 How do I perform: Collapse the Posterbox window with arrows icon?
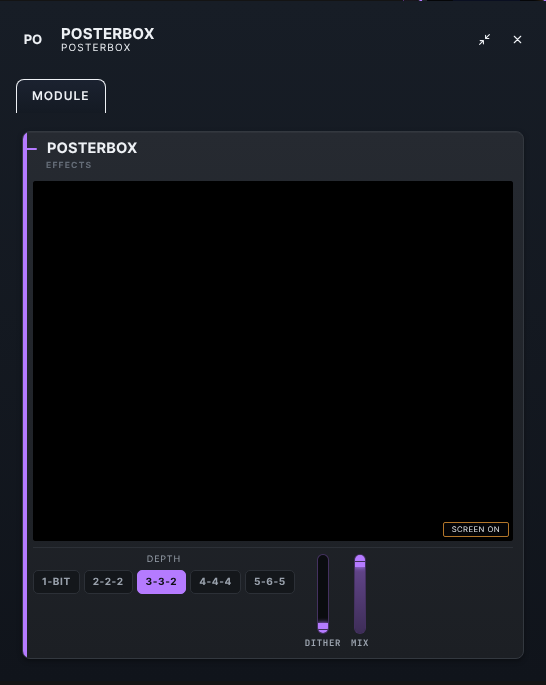(x=484, y=40)
